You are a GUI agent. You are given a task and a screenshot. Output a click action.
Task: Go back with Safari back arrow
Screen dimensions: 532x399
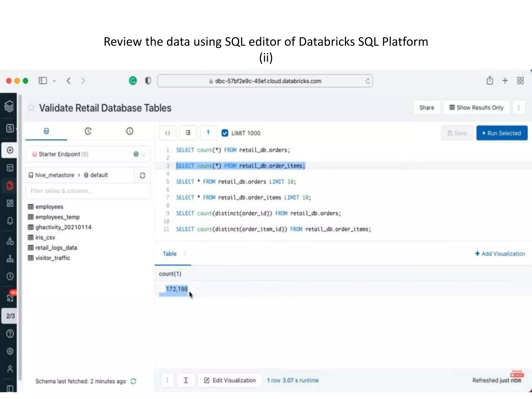click(69, 81)
